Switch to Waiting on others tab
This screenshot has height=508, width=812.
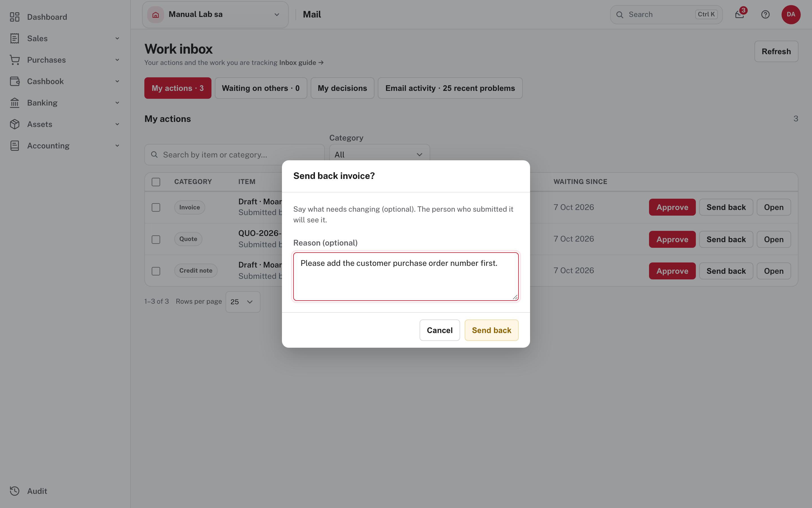(x=261, y=88)
